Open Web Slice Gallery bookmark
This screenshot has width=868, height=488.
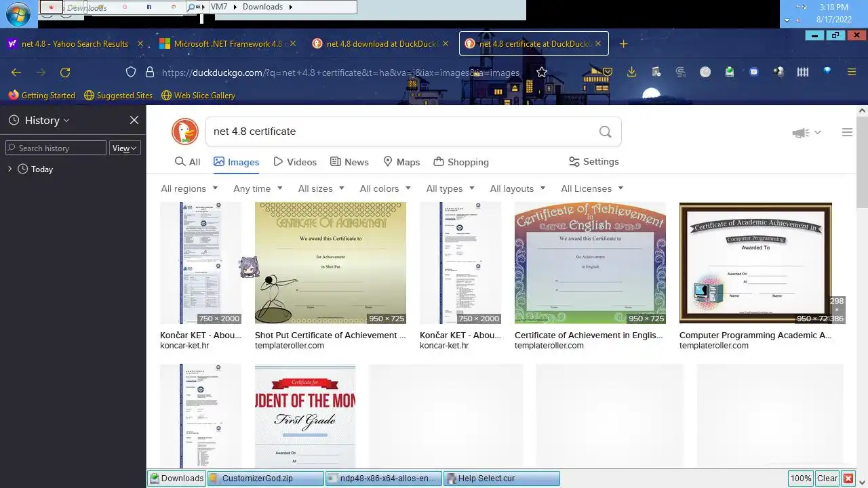click(198, 96)
